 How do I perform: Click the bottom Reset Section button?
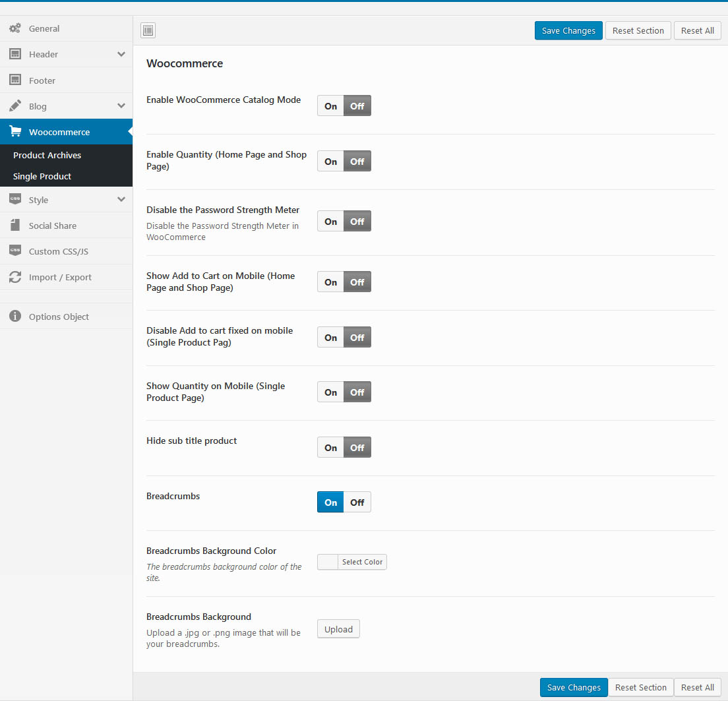tap(640, 687)
